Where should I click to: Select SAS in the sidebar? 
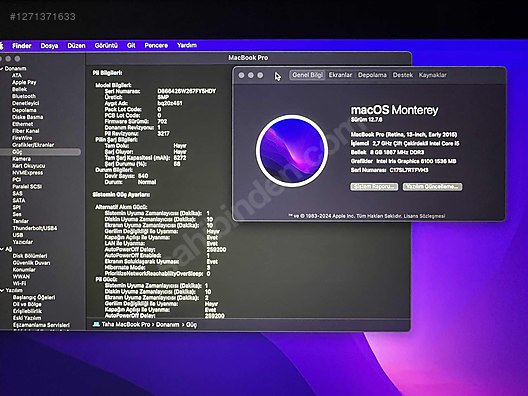[18, 194]
